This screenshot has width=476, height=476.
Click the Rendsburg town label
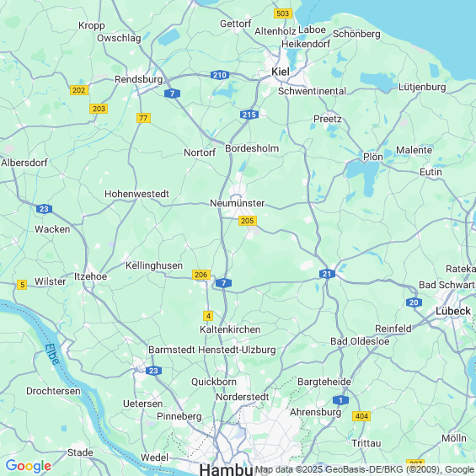138,79
